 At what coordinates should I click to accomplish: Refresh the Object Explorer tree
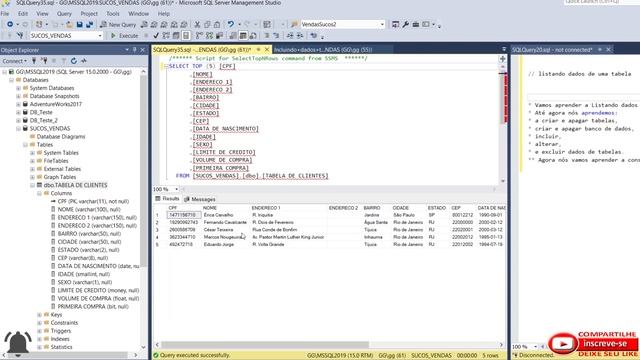pos(73,61)
